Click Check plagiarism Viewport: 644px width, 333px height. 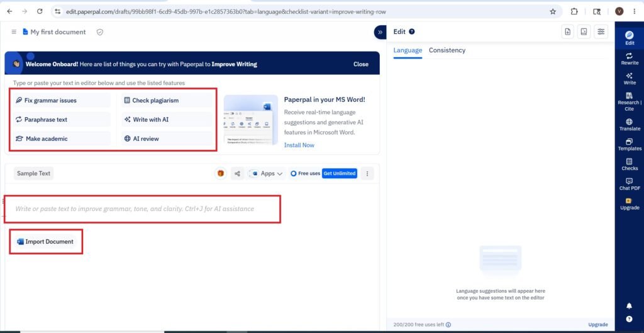point(167,100)
